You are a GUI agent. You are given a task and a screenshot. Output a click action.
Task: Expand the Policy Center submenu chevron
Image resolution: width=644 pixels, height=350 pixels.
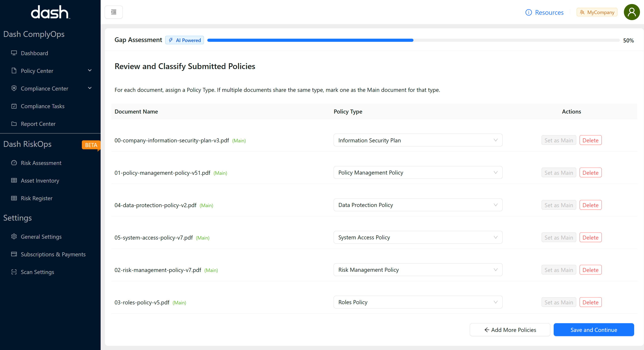pyautogui.click(x=90, y=70)
